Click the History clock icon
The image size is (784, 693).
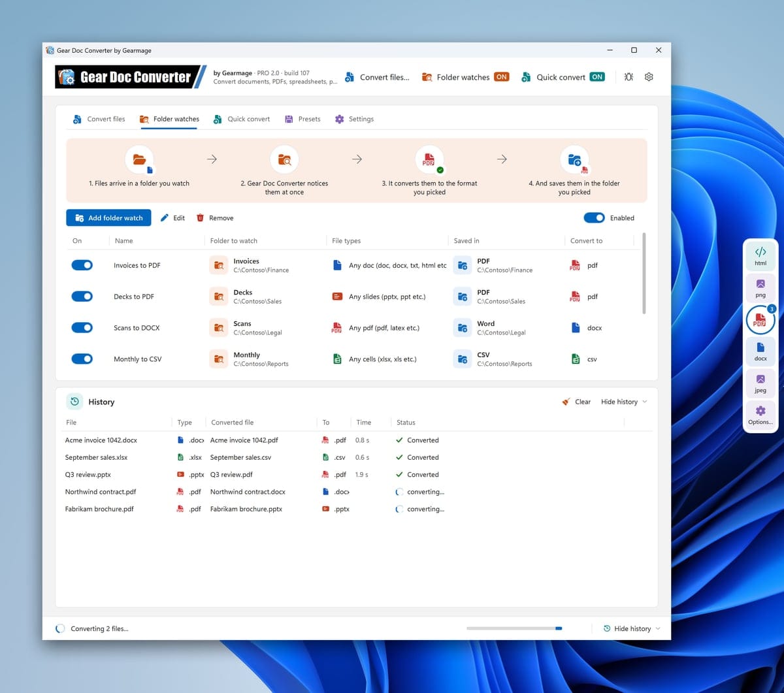(74, 402)
